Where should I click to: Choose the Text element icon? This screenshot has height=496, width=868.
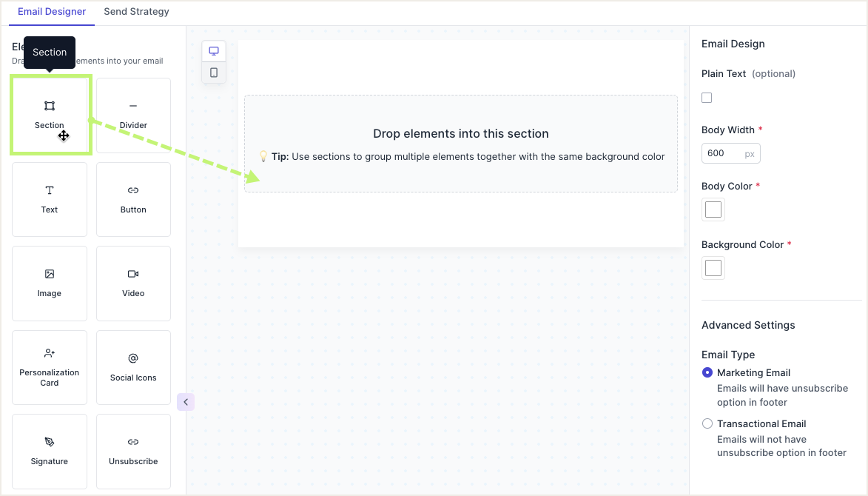(50, 191)
